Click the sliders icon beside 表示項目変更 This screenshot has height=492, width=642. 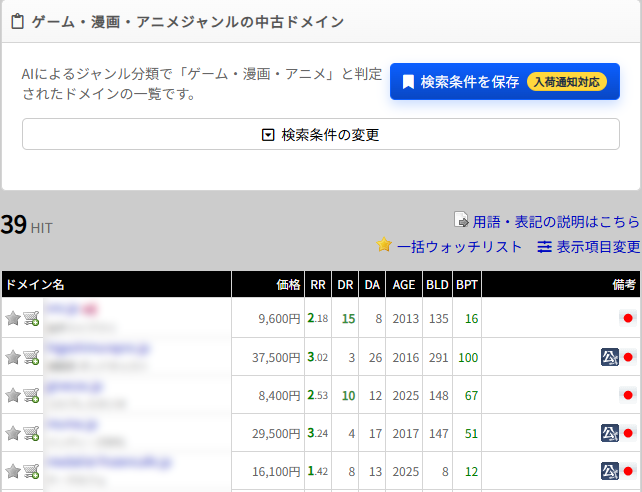tap(544, 247)
